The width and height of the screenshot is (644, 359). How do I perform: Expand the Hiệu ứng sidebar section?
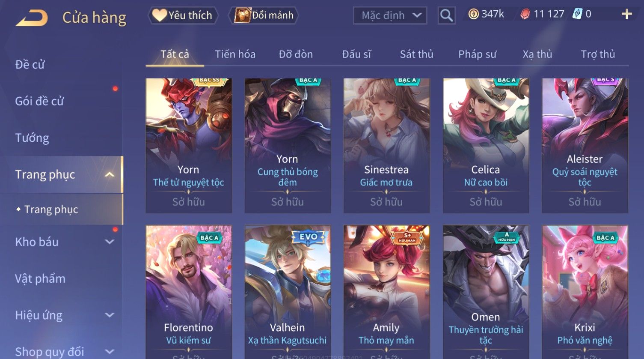pos(110,315)
